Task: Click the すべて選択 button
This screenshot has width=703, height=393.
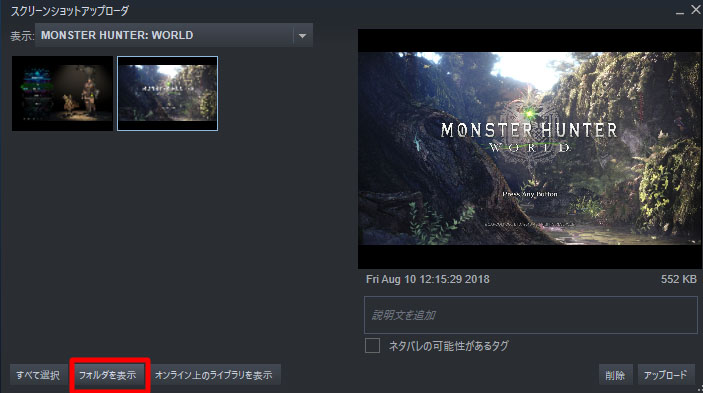Action: tap(38, 375)
